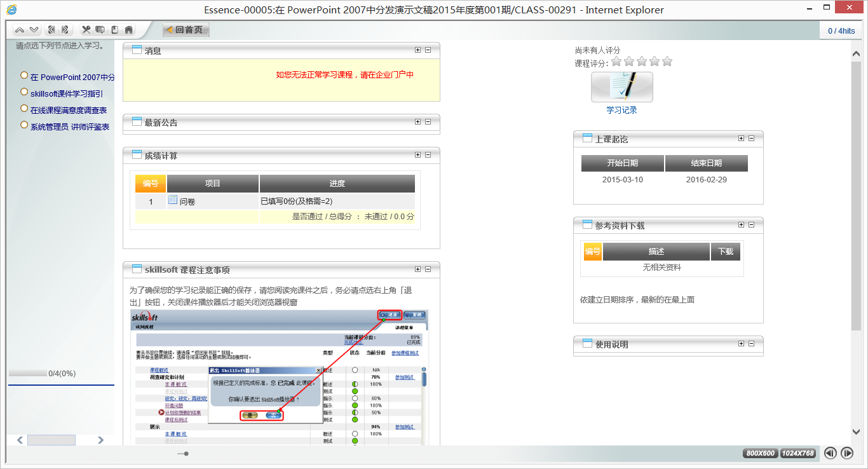
Task: Click the home house icon
Action: 129,30
